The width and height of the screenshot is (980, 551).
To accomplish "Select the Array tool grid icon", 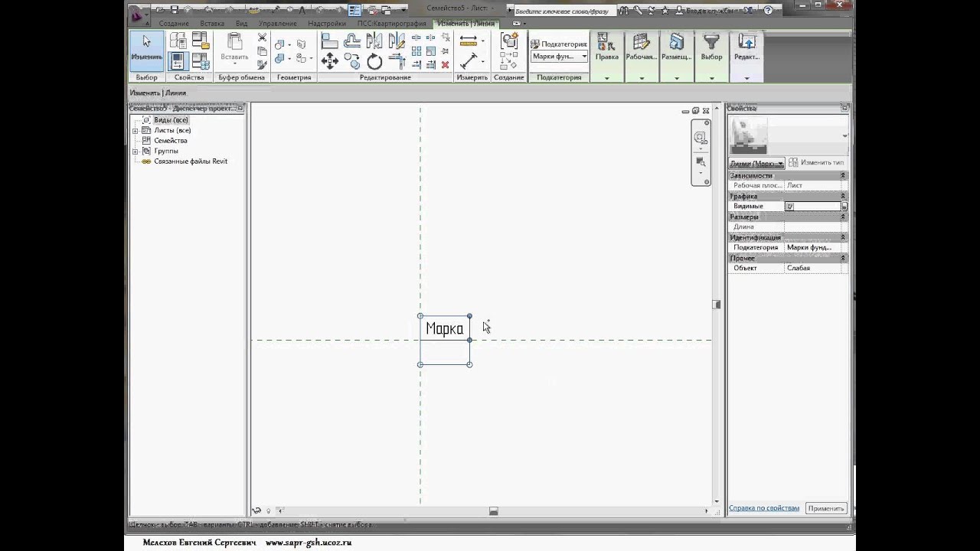I will click(x=416, y=51).
